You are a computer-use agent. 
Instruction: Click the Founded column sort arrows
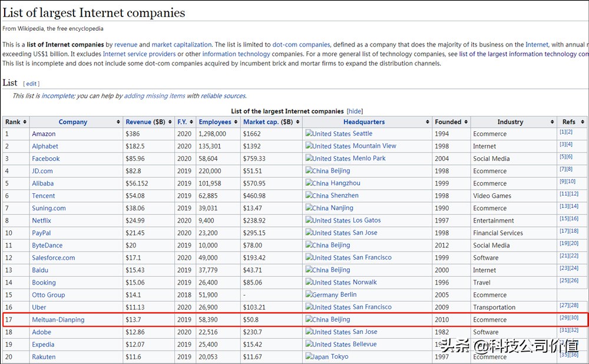tap(465, 122)
